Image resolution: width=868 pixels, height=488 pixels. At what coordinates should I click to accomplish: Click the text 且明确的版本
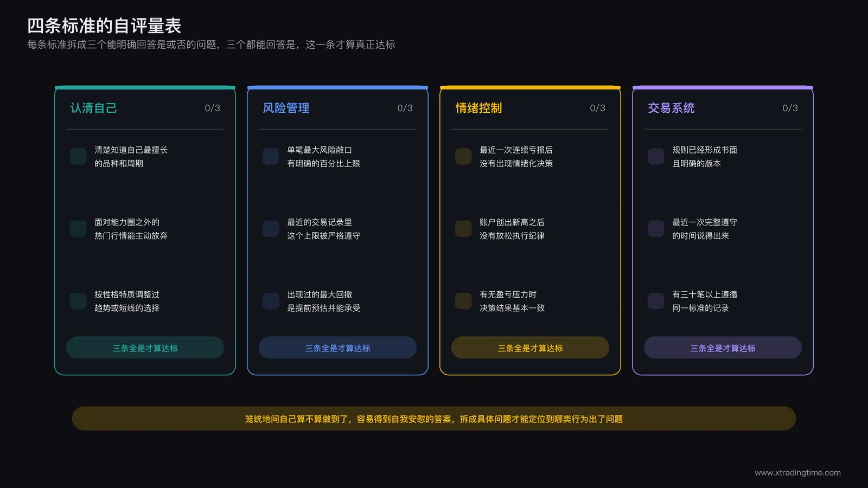click(x=697, y=163)
